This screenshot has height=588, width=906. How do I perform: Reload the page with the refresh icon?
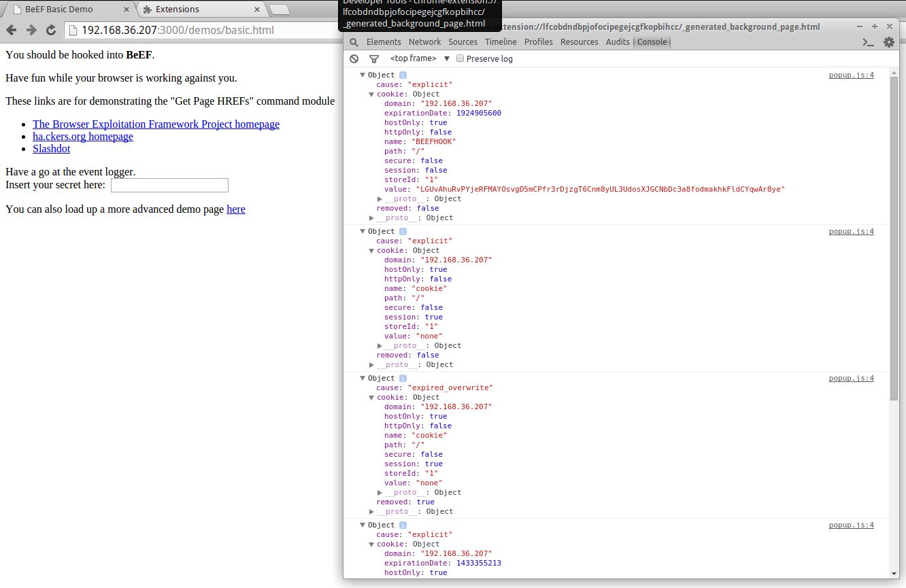click(50, 30)
